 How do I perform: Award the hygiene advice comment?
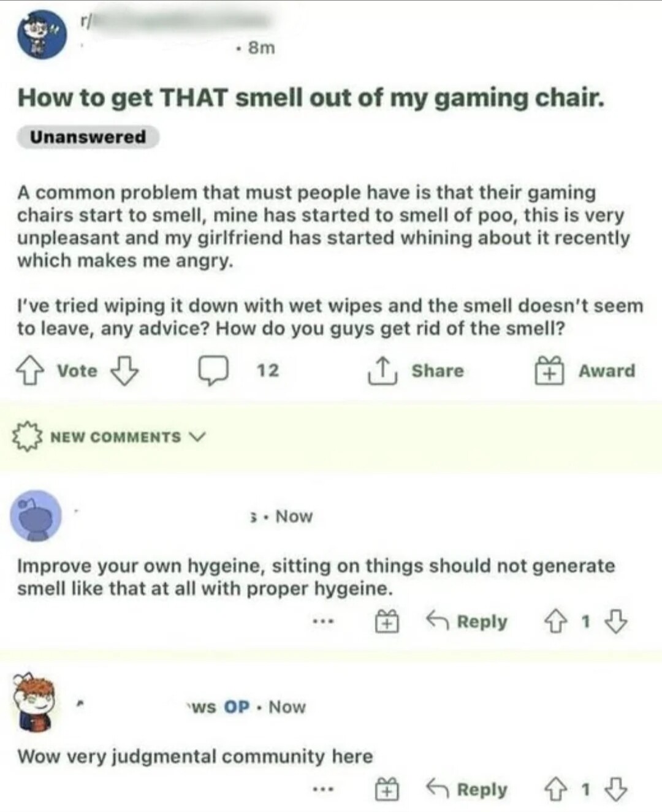pos(387,623)
